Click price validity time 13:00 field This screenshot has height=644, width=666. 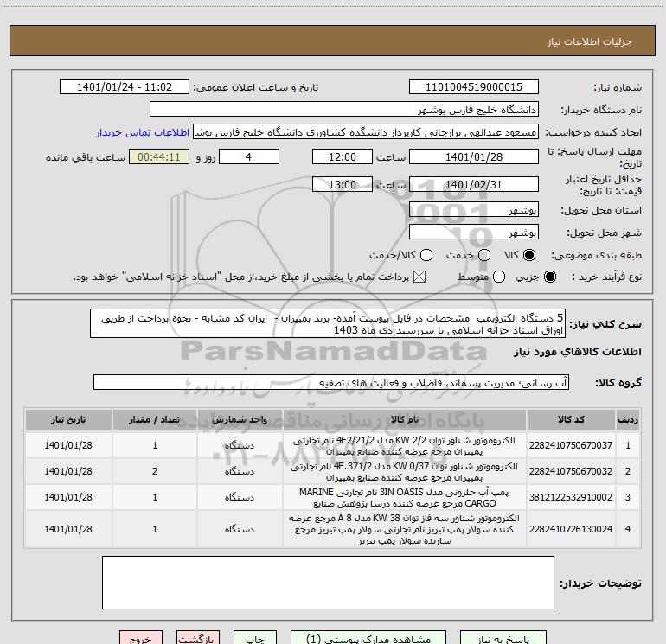coord(343,184)
